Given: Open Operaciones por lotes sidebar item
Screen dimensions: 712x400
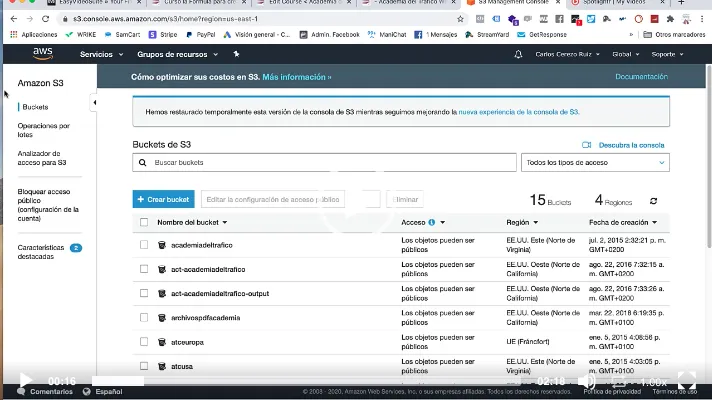Looking at the screenshot, I should tap(43, 130).
